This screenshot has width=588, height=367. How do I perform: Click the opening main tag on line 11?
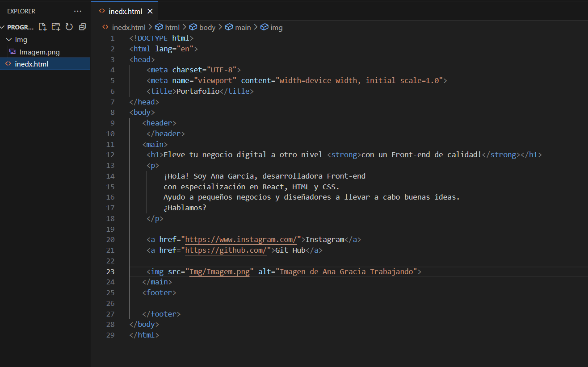[155, 144]
